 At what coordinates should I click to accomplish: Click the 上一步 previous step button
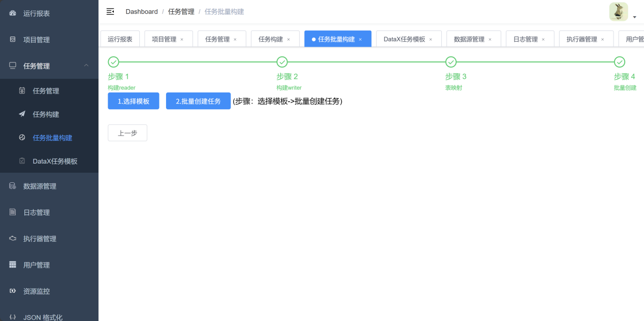127,133
